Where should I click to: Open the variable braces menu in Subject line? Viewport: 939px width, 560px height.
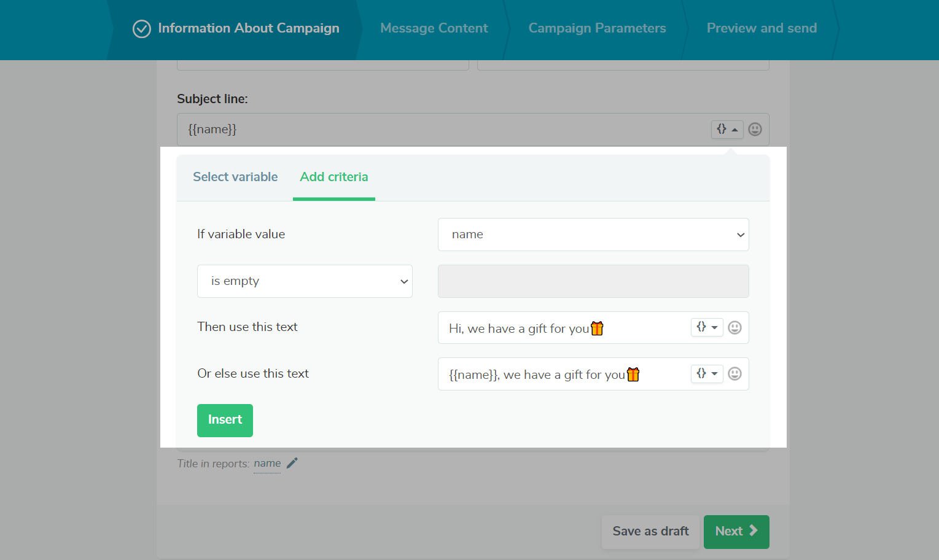(x=727, y=129)
